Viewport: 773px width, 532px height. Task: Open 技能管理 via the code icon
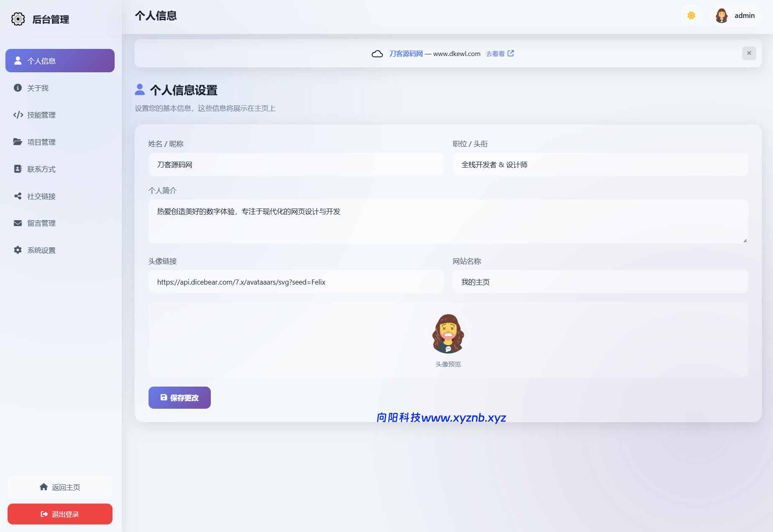pyautogui.click(x=17, y=115)
